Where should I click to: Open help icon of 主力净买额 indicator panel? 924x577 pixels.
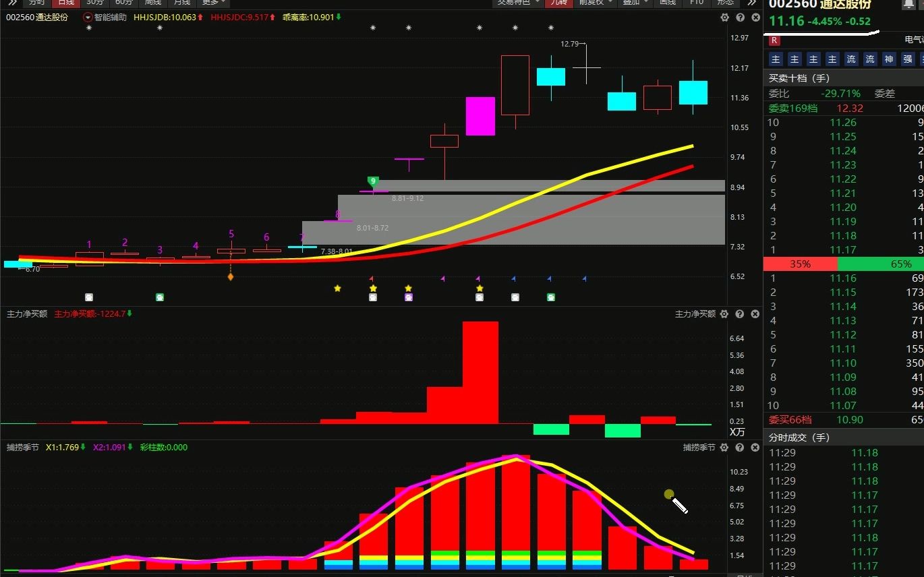tap(740, 314)
